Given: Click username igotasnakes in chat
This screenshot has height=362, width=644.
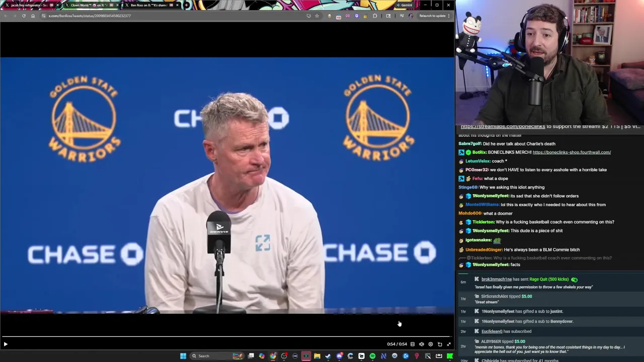Looking at the screenshot, I should click(478, 240).
